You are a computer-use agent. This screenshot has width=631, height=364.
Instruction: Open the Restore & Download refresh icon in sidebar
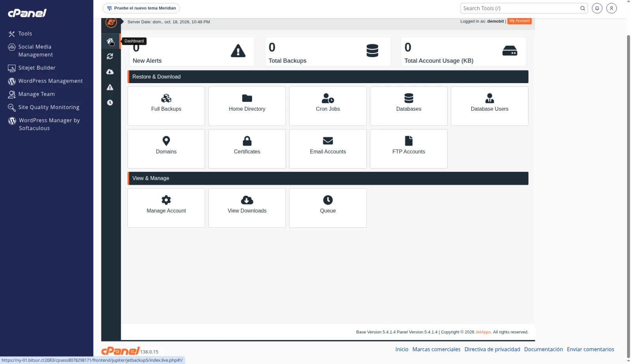click(x=110, y=56)
